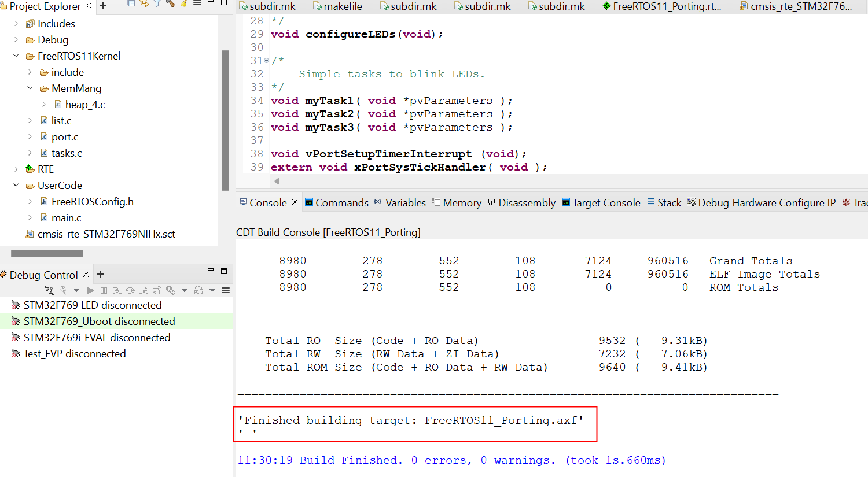This screenshot has height=477, width=868.
Task: Click the Interrupt pause icon in Debug Control
Action: pyautogui.click(x=104, y=290)
